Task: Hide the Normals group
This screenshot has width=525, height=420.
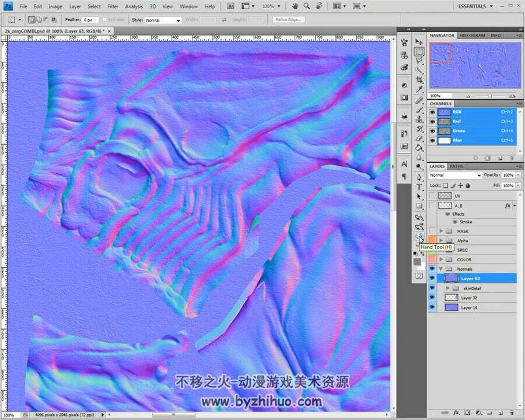Action: [x=432, y=268]
